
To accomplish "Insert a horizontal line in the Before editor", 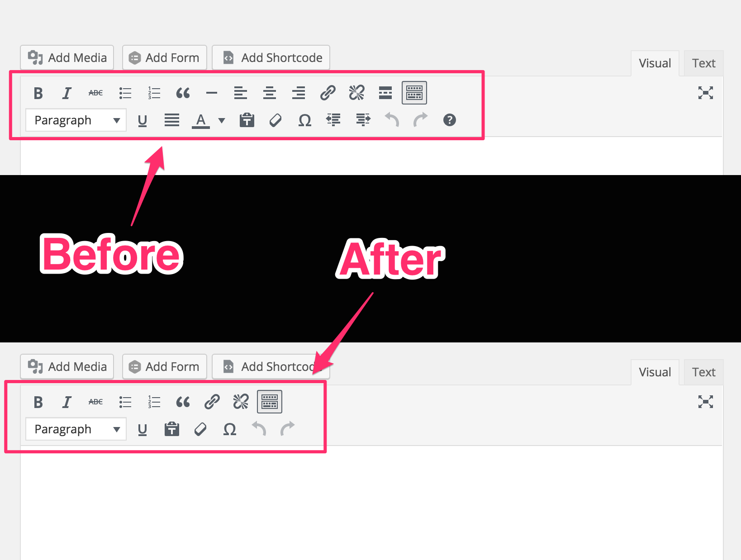I will (x=212, y=93).
